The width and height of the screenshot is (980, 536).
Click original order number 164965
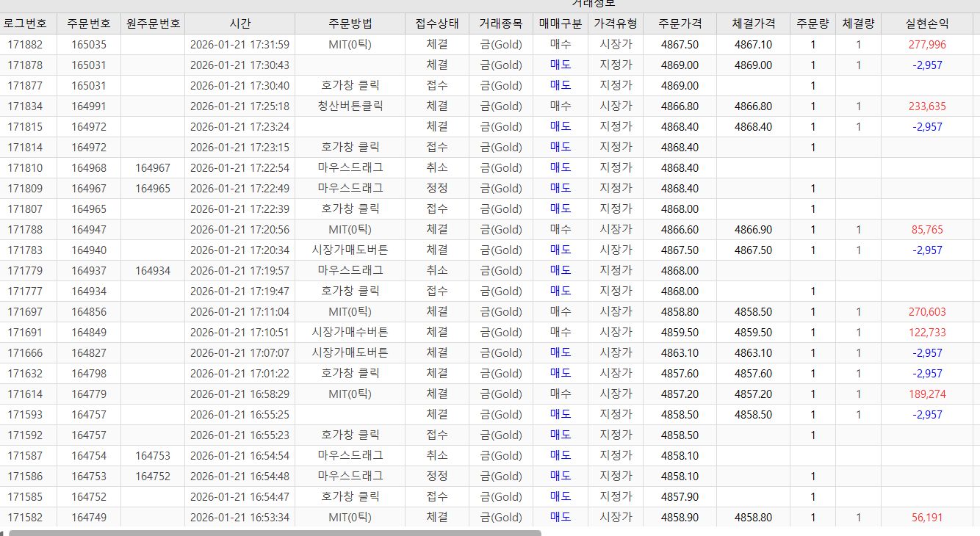(x=153, y=189)
